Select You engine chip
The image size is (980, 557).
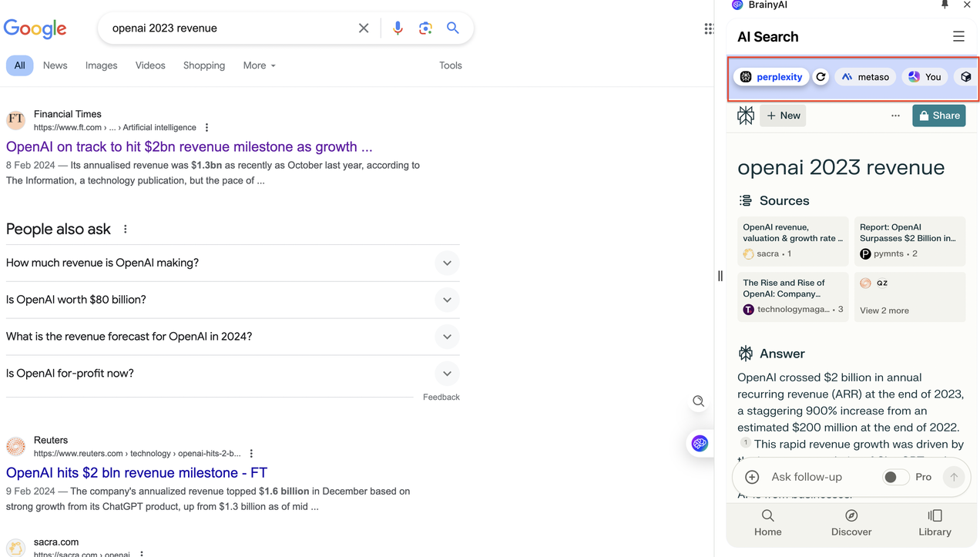[x=925, y=77]
